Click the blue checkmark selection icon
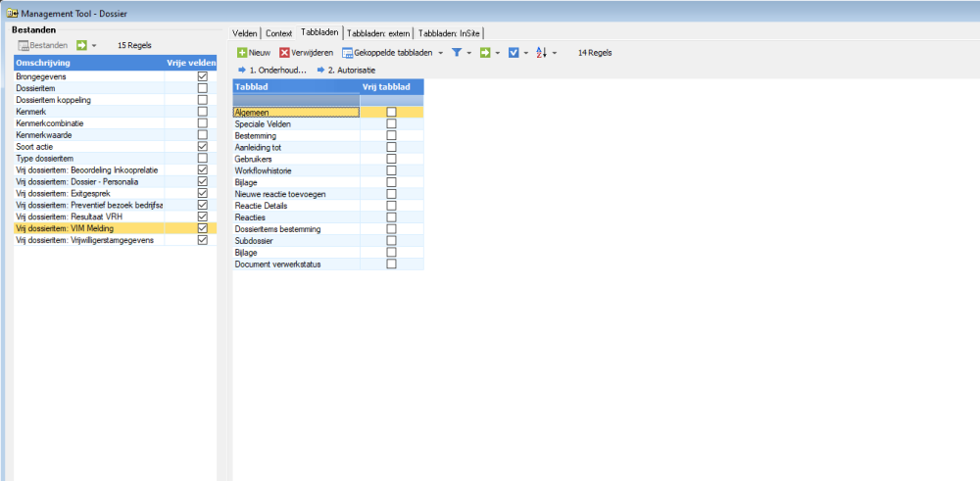Image resolution: width=980 pixels, height=481 pixels. (x=514, y=52)
